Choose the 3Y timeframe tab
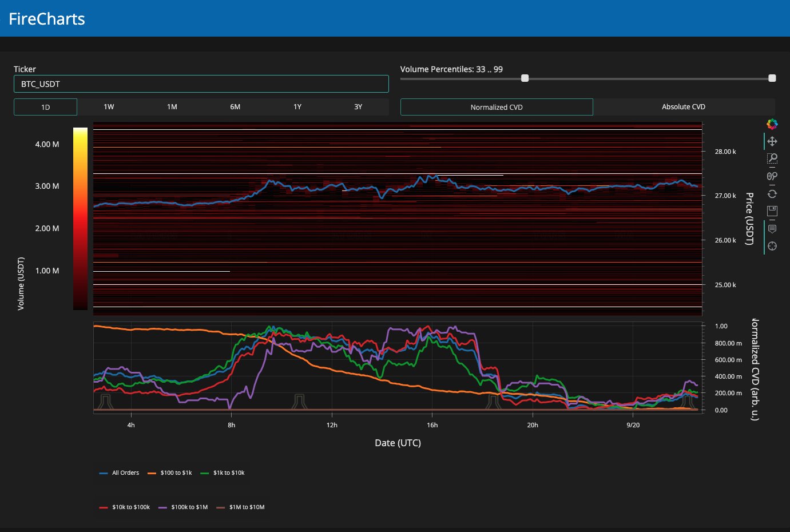 (358, 107)
